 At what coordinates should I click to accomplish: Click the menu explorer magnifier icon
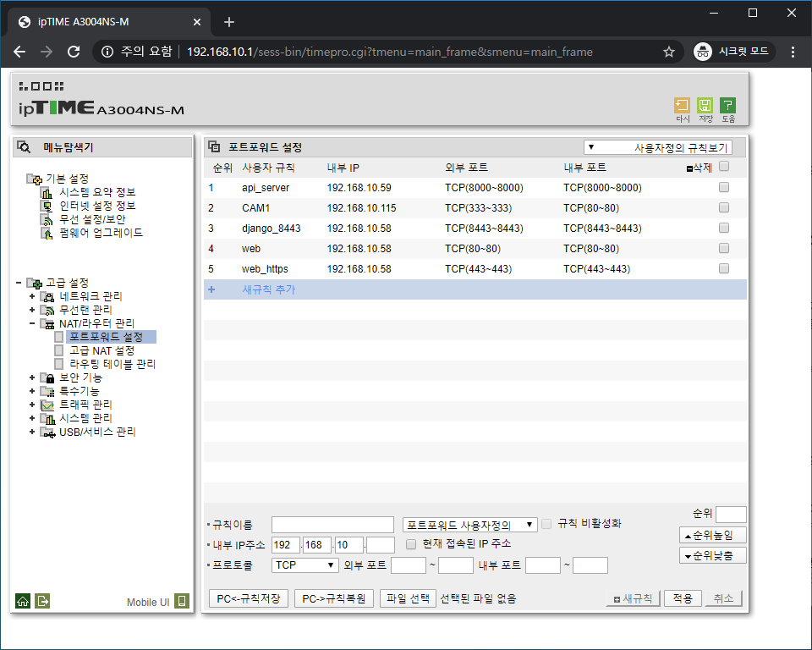24,147
